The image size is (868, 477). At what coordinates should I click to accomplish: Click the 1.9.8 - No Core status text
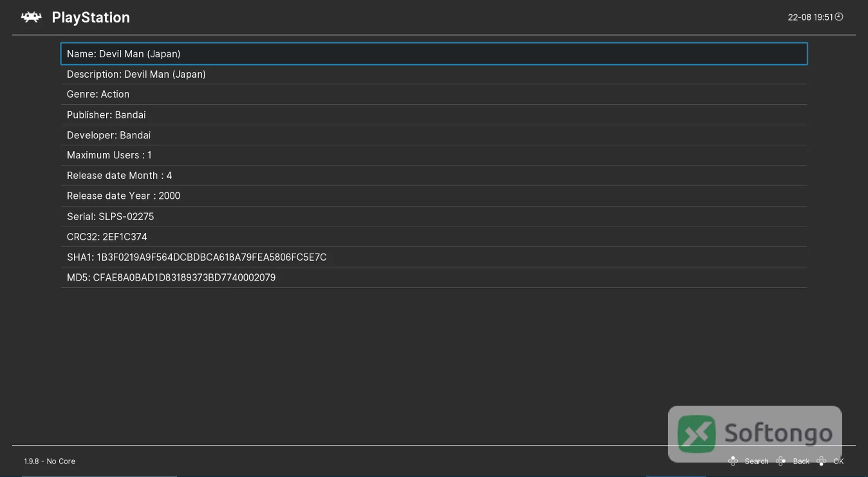click(x=50, y=461)
